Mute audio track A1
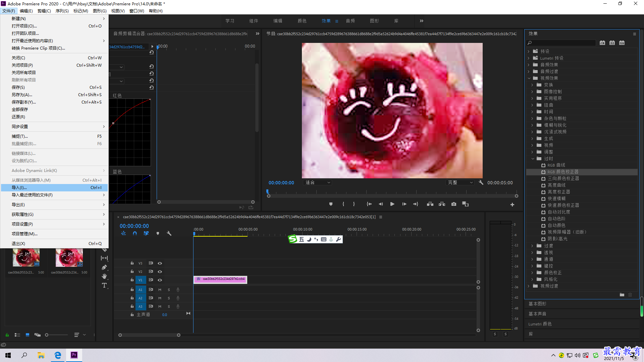The height and width of the screenshot is (362, 644). pyautogui.click(x=160, y=290)
